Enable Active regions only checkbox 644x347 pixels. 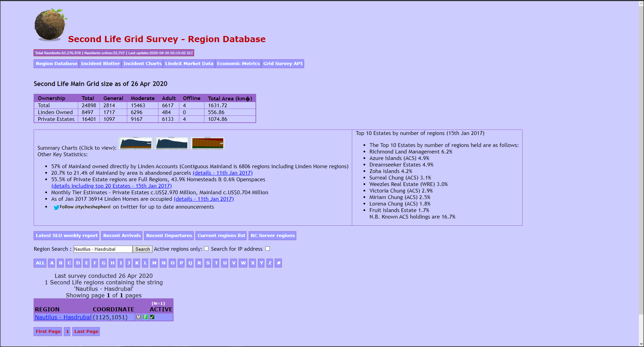(x=206, y=249)
